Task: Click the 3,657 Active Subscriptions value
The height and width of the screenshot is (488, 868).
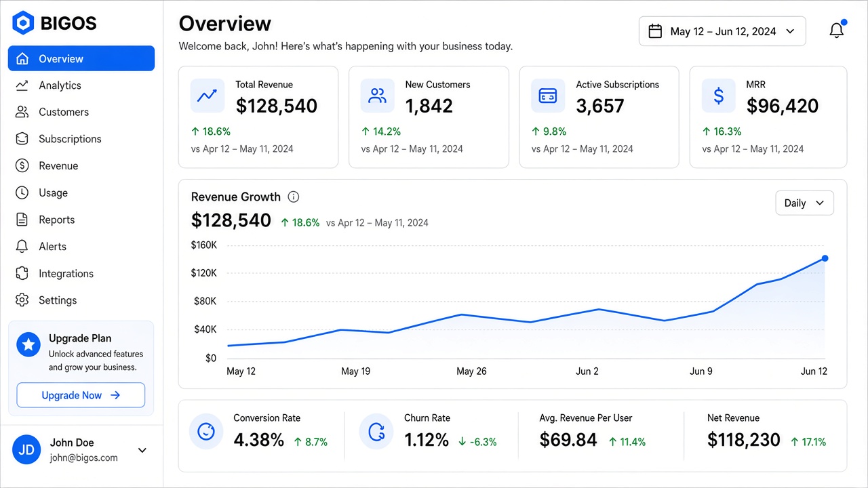Action: [x=600, y=106]
